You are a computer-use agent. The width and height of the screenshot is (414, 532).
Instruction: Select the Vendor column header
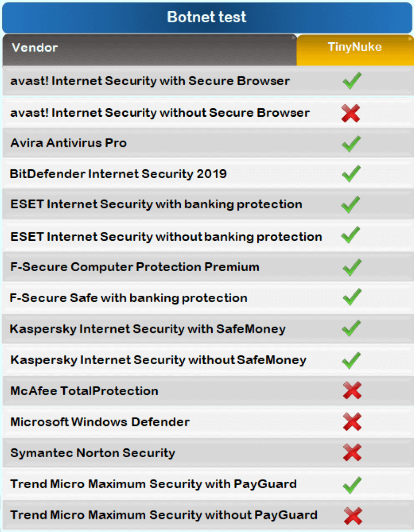[x=35, y=48]
